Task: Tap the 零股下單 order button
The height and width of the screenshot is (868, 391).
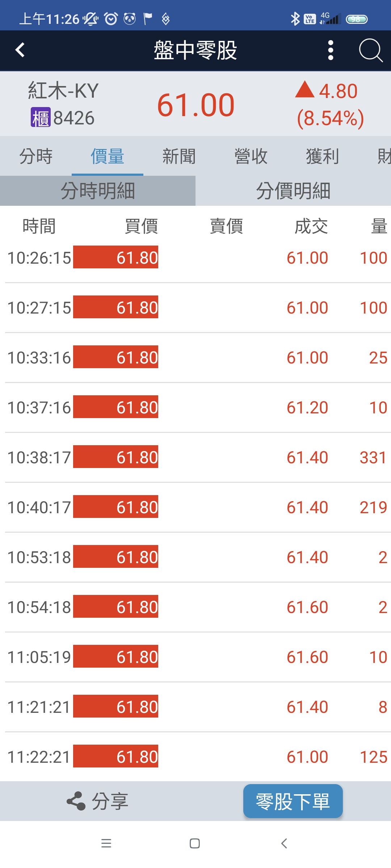Action: 293,801
